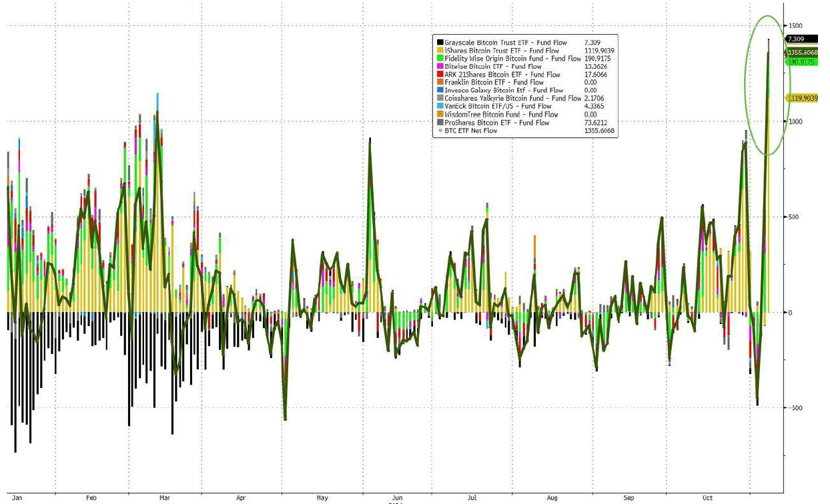Click the Jul label on the time axis

tap(472, 498)
